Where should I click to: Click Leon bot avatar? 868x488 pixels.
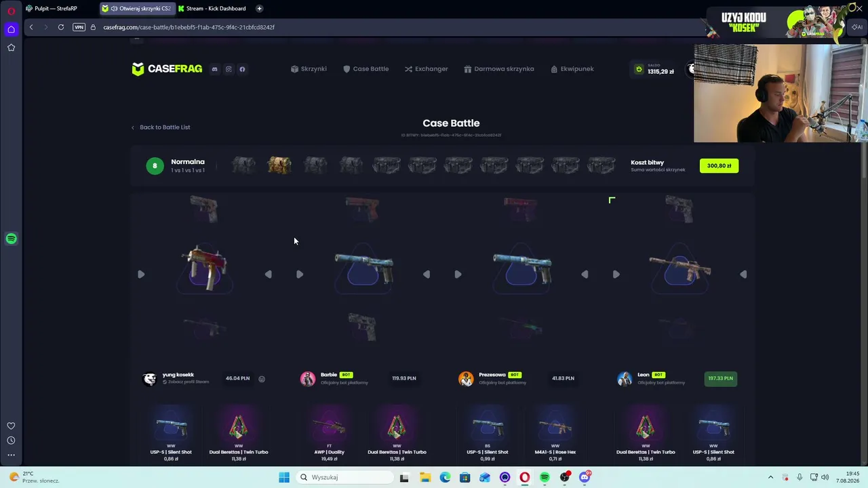(625, 378)
